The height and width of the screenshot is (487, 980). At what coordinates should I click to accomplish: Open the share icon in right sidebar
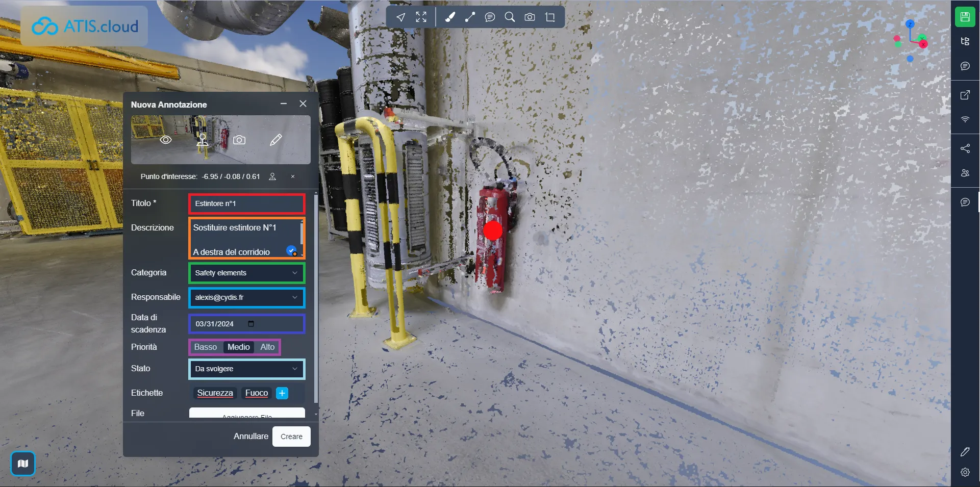pyautogui.click(x=965, y=148)
